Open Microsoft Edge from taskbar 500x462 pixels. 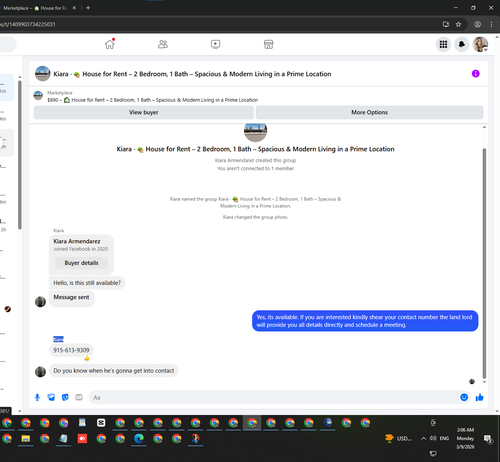point(139,438)
